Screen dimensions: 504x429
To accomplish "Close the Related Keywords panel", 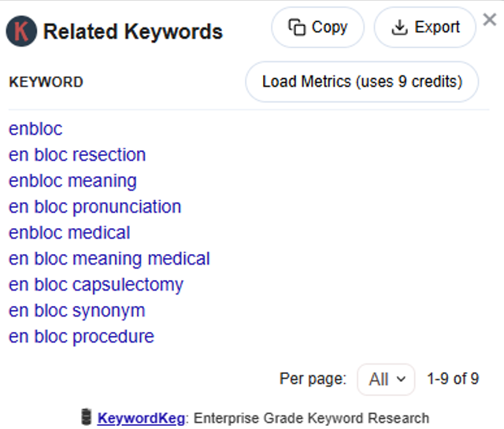I will 489,20.
